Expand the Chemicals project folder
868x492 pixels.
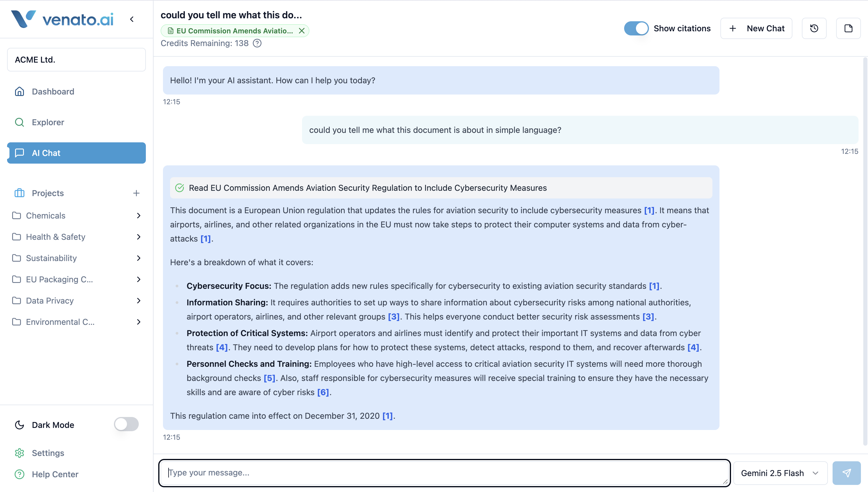pyautogui.click(x=138, y=216)
